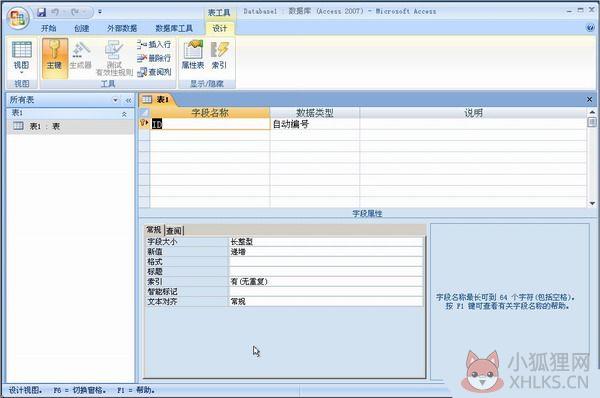Minimize the Access window
The image size is (600, 398).
(569, 11)
